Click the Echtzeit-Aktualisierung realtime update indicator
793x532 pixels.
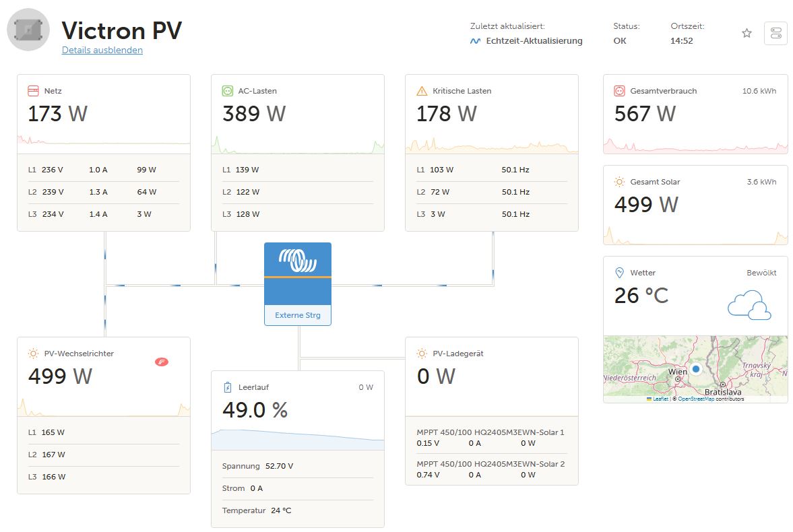click(526, 41)
